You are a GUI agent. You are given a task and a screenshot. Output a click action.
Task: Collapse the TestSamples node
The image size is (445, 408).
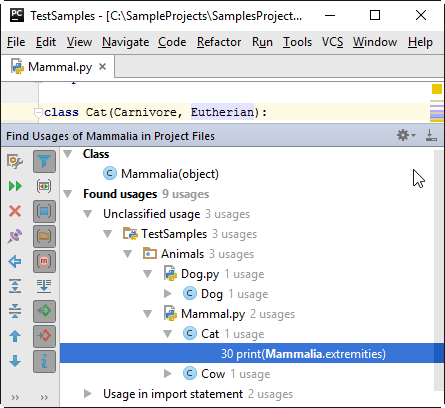pyautogui.click(x=108, y=234)
